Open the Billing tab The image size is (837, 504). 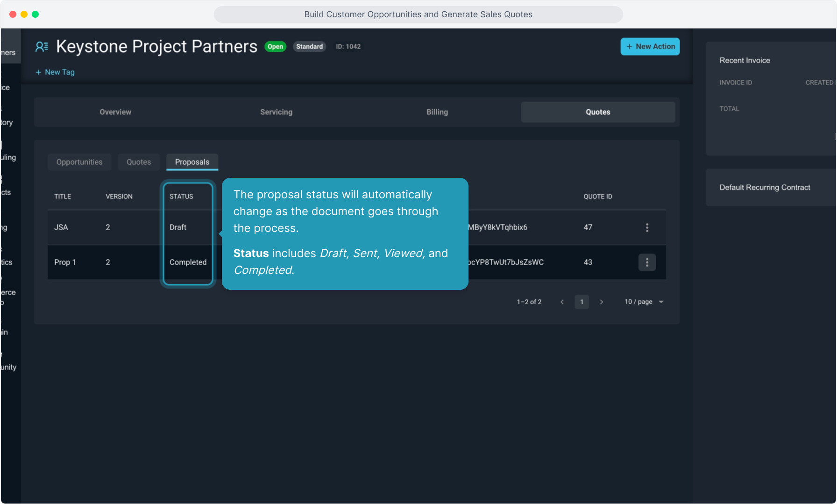[x=437, y=112]
